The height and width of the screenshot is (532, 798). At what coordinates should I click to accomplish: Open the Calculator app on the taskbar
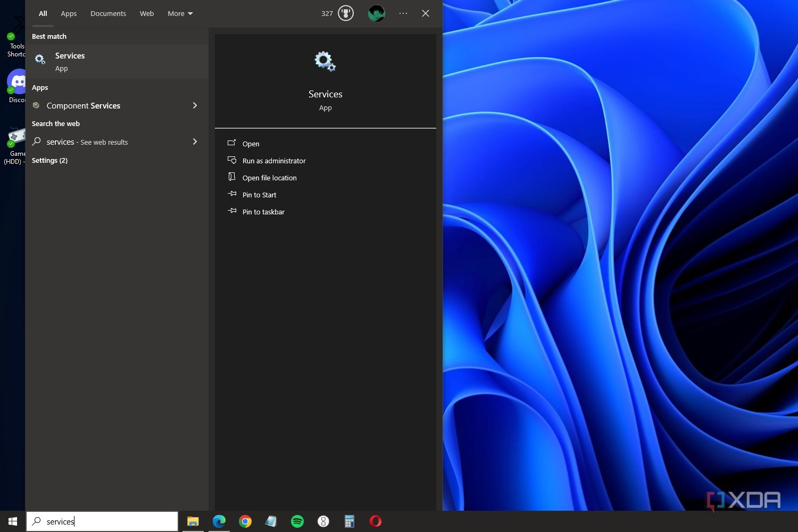[x=350, y=521]
